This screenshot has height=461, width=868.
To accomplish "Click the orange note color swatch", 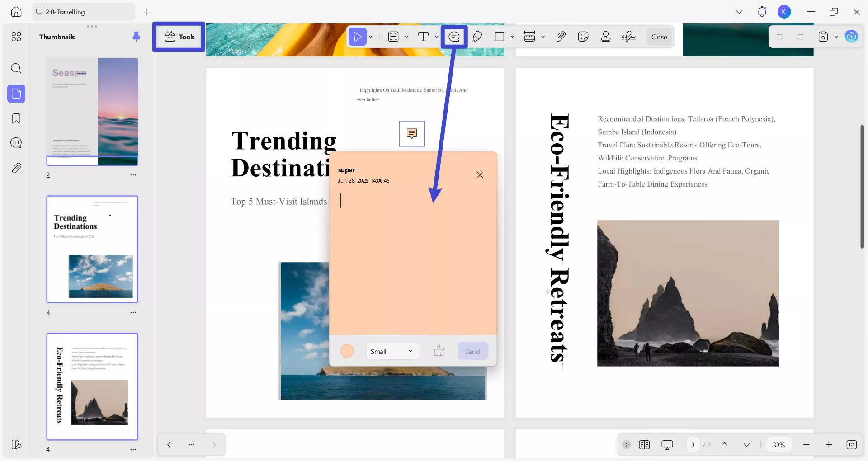I will [347, 351].
